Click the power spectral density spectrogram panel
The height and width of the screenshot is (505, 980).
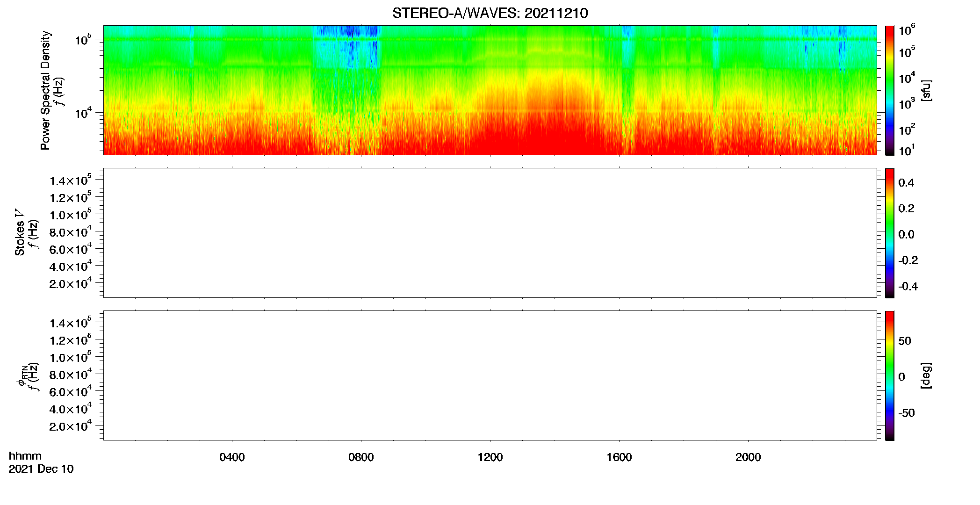tap(490, 90)
